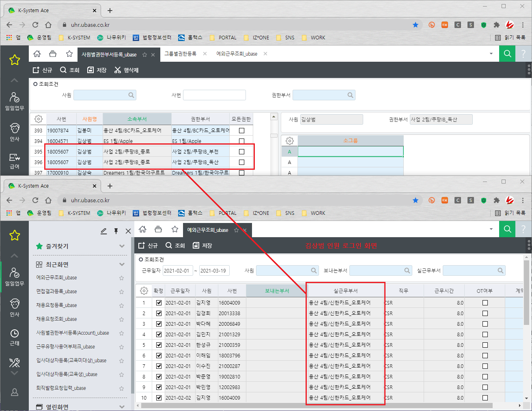Tick the 모든권한 checkbox in row 396
The image size is (532, 411).
(242, 162)
